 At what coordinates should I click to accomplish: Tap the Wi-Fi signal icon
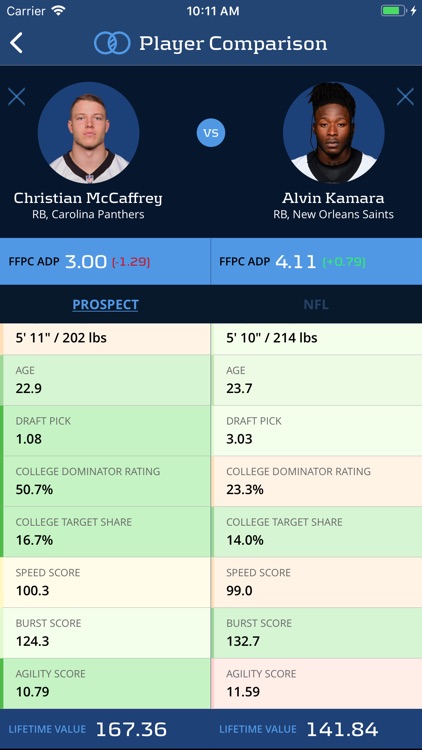coord(58,11)
